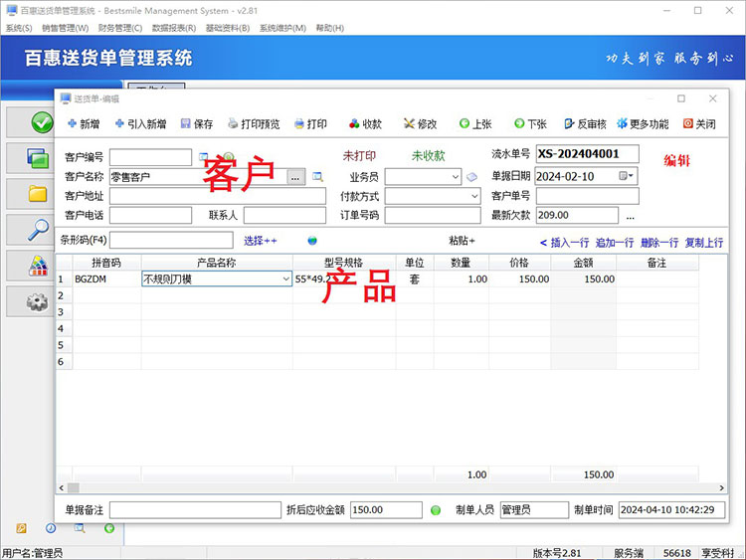Click the 客户地址 input field
746x560 pixels.
218,196
